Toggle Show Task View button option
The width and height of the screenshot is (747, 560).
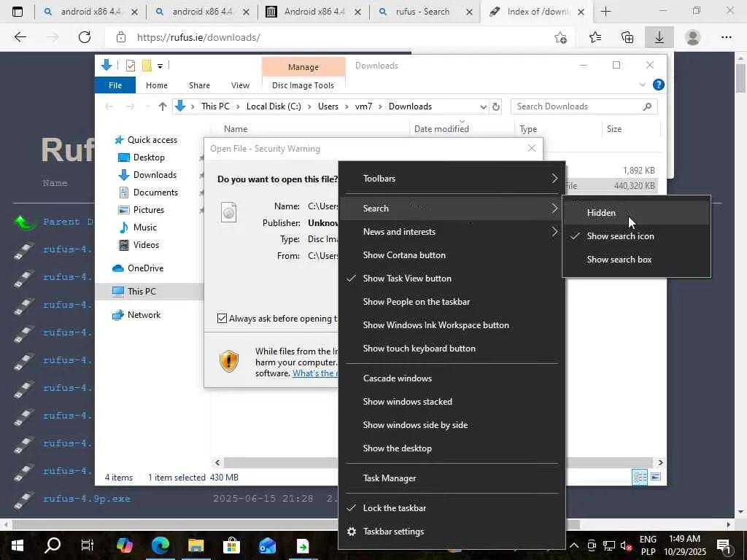(x=407, y=279)
